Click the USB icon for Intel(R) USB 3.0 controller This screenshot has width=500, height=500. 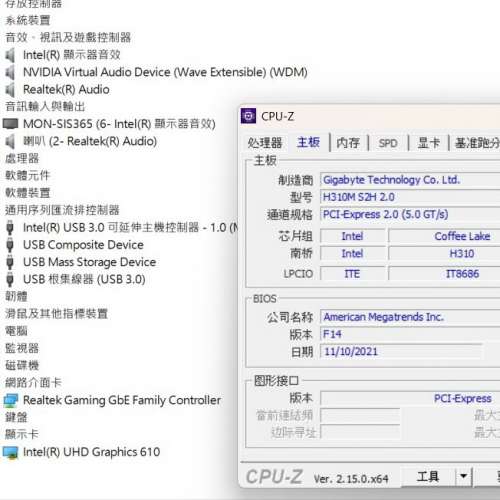pyautogui.click(x=10, y=228)
